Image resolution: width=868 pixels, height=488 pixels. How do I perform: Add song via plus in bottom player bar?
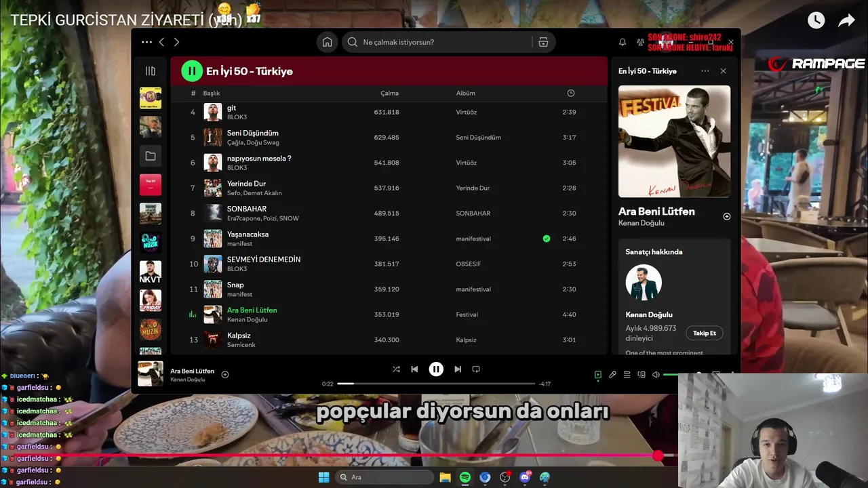click(x=225, y=375)
